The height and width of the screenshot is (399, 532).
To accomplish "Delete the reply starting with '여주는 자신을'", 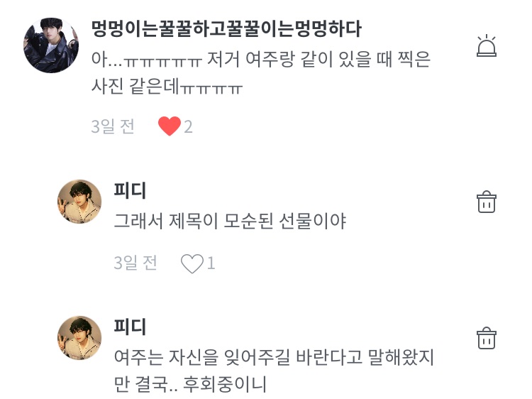I will [x=486, y=337].
